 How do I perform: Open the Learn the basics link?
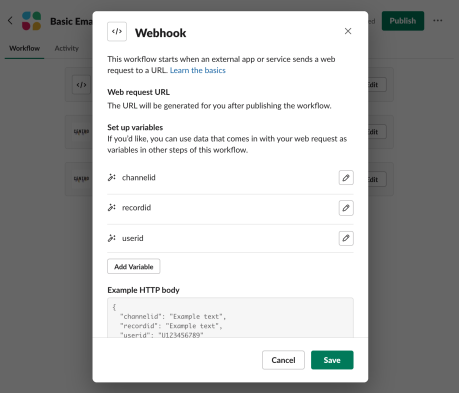pyautogui.click(x=198, y=70)
